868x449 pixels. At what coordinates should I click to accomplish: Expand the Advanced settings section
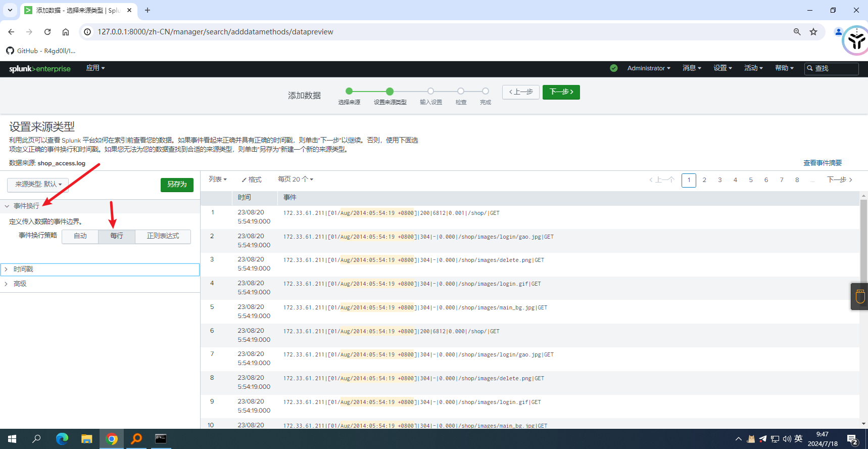(20, 284)
